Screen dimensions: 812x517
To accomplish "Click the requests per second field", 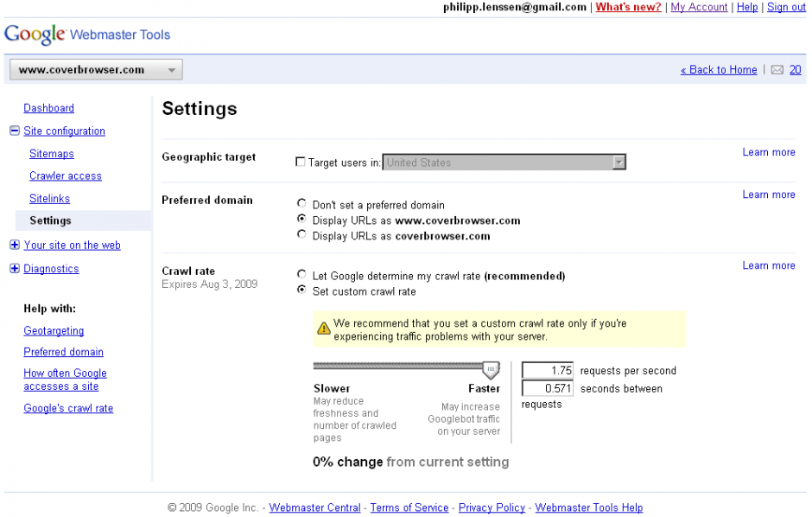I will (548, 370).
